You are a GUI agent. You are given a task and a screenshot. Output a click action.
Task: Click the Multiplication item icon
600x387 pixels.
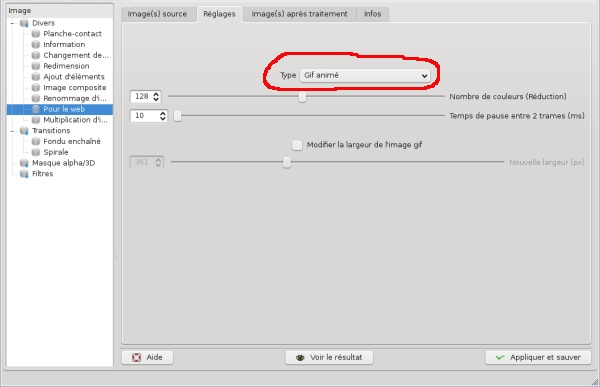[36, 120]
